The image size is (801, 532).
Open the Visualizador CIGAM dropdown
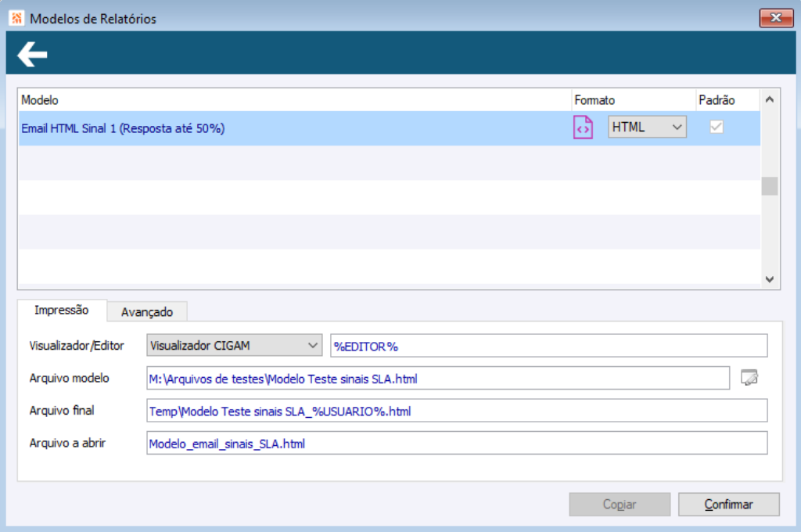click(x=234, y=346)
